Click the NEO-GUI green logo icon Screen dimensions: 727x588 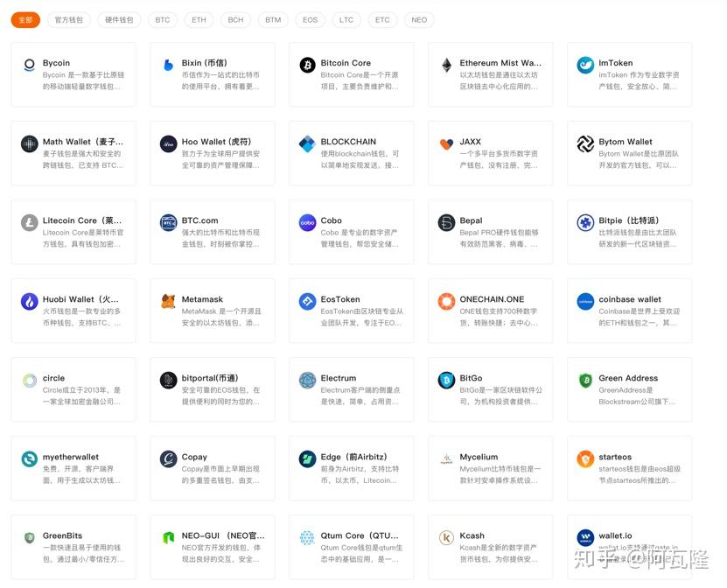168,538
